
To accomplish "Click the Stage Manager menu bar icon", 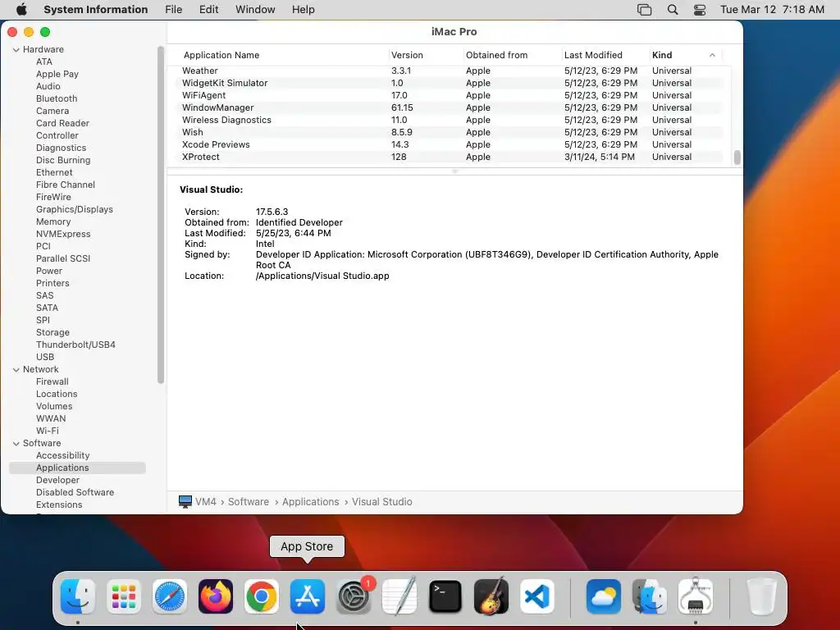I will point(645,10).
